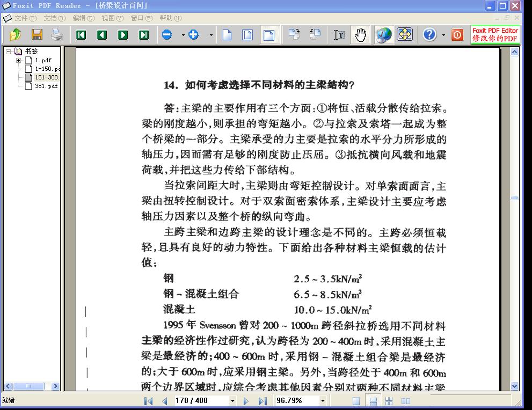Select Facing pages layout icon
This screenshot has width=532, height=410.
coord(406,401)
